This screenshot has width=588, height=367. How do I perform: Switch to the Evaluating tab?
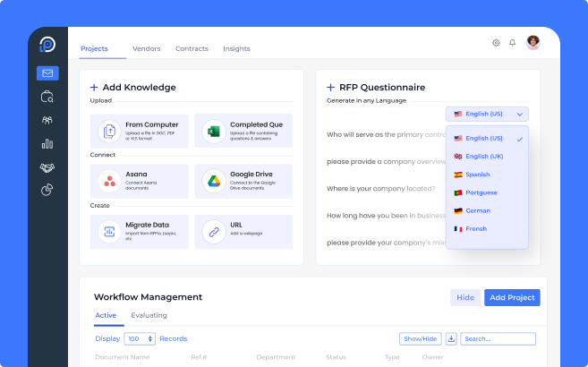[149, 315]
